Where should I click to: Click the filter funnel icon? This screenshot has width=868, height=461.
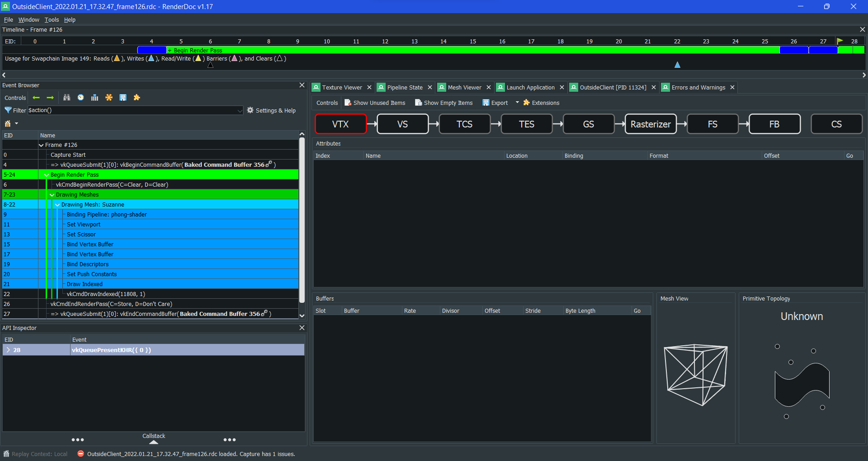tap(8, 110)
